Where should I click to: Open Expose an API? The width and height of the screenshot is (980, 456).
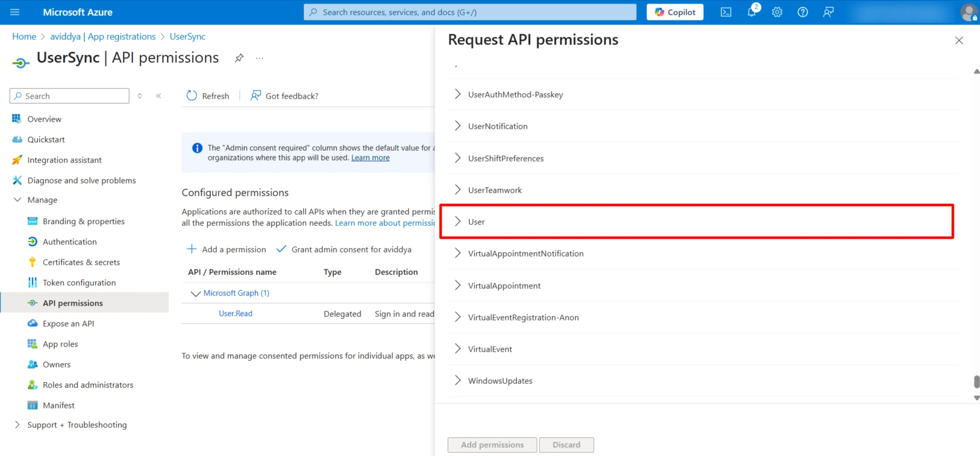pos(68,323)
